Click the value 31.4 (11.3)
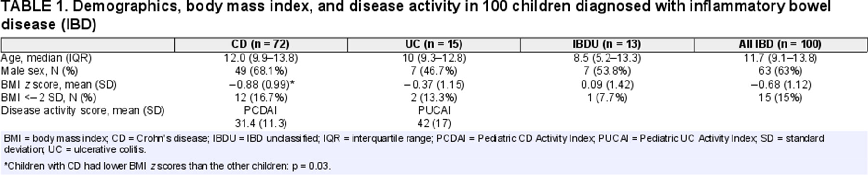Screen dimensions: 868x175 click(260, 123)
